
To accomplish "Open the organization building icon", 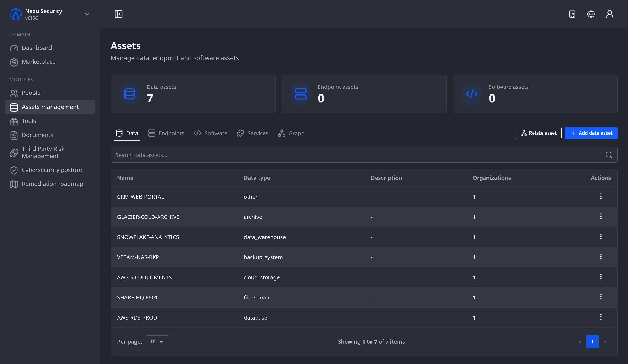I will click(x=572, y=14).
